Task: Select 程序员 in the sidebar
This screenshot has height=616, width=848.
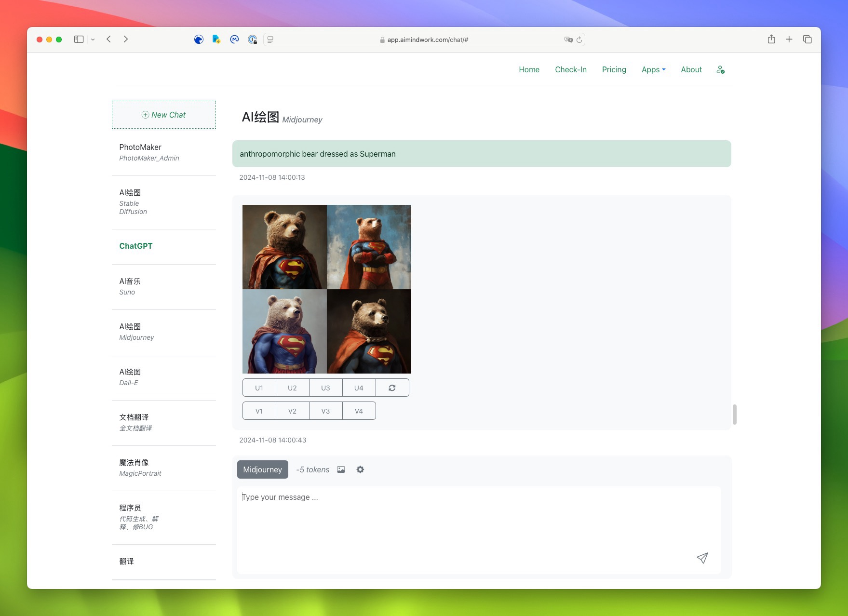Action: pyautogui.click(x=164, y=517)
